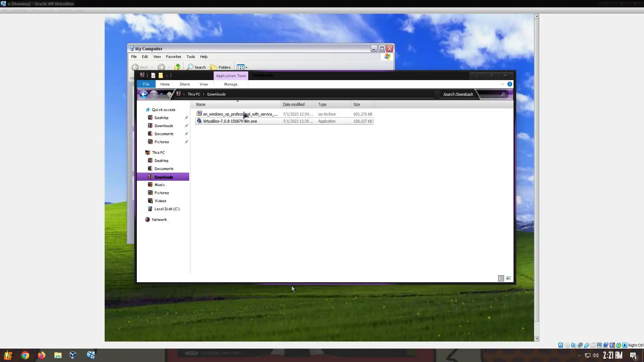Click the VirtualBox audio status icon
Viewport: 644px width, 362px height.
pos(574,345)
